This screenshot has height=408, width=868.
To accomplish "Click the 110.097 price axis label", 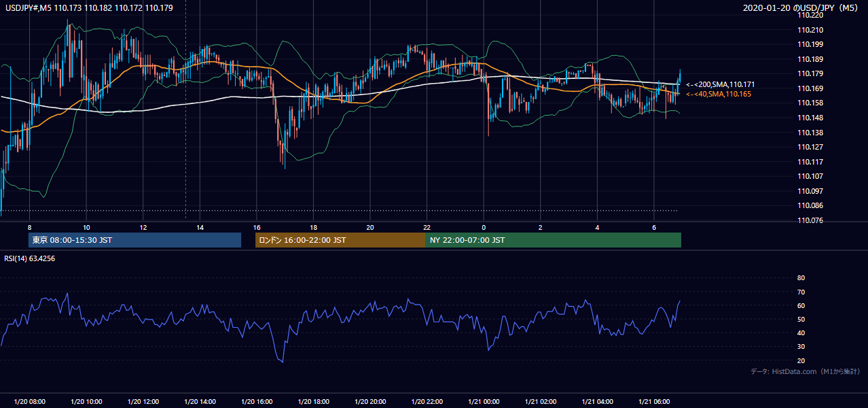I will point(810,191).
